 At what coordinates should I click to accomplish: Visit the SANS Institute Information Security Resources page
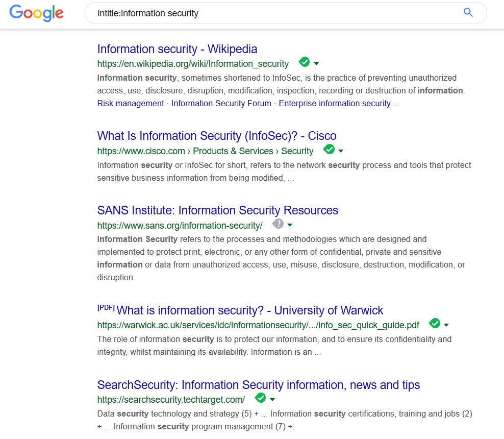coord(217,210)
